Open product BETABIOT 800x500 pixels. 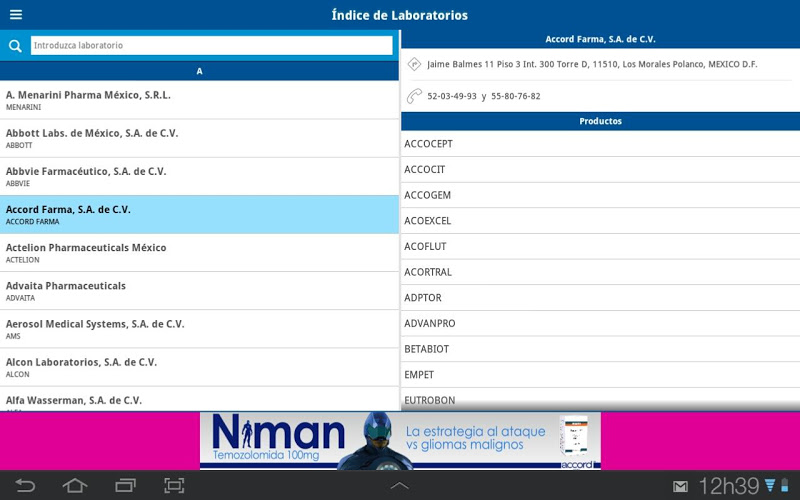[601, 349]
